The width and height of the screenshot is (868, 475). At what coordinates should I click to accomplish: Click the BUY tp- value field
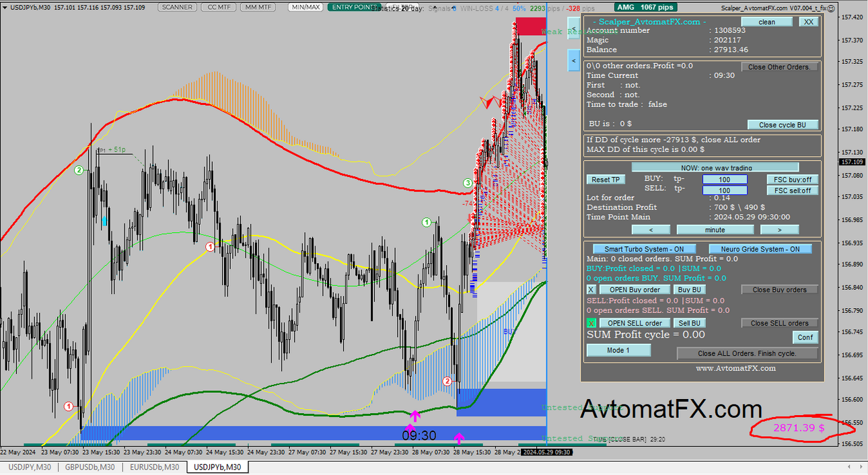point(725,180)
